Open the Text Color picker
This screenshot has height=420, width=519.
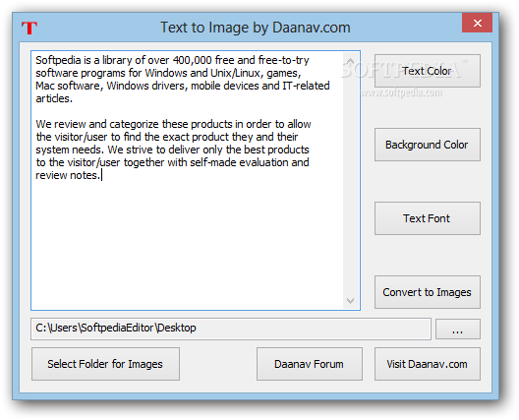pyautogui.click(x=428, y=71)
